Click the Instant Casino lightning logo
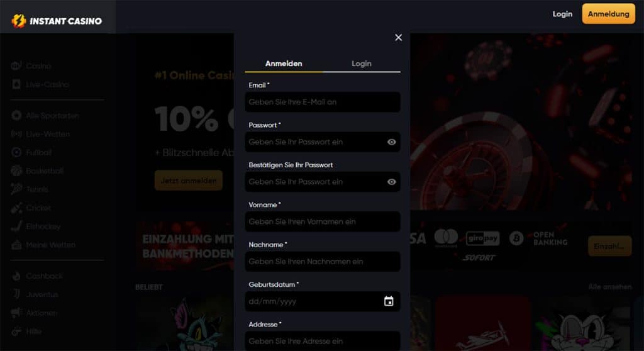The height and width of the screenshot is (351, 644). click(x=19, y=21)
